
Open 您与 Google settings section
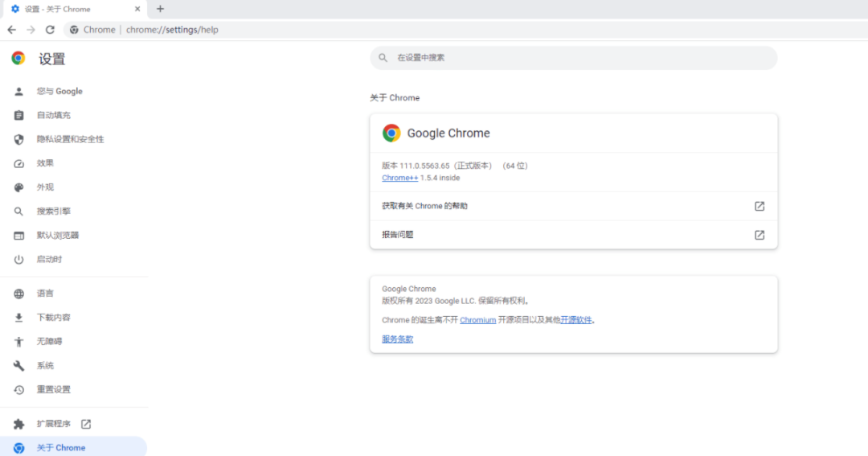point(74,92)
